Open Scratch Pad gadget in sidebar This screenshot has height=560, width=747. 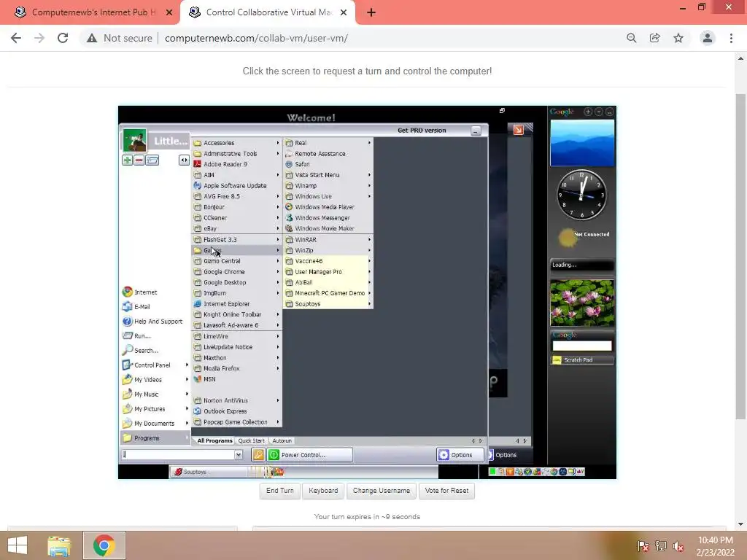point(582,360)
